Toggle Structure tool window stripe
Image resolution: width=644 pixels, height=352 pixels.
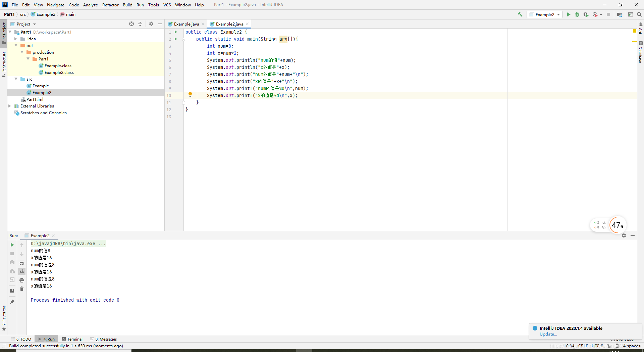tap(4, 64)
